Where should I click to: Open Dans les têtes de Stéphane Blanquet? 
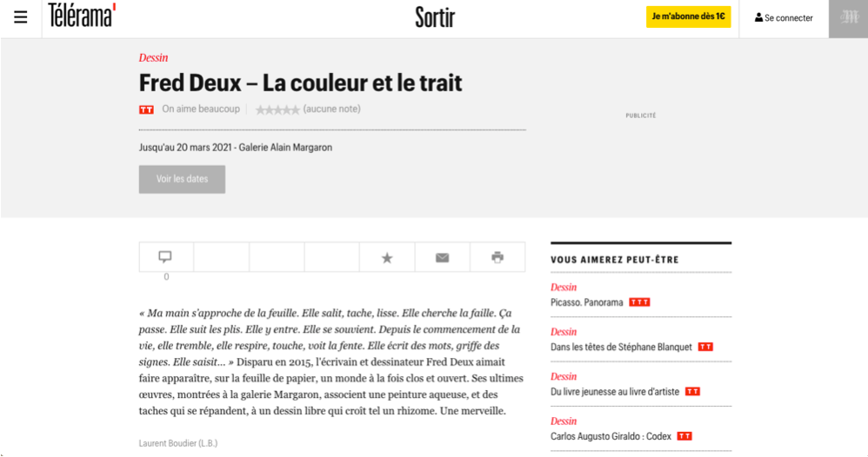pos(621,348)
